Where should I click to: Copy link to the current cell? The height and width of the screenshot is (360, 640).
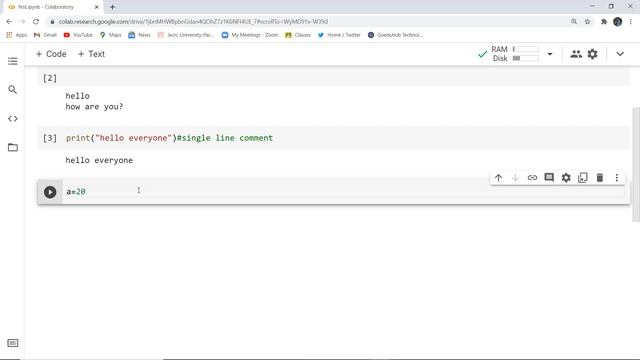(532, 178)
